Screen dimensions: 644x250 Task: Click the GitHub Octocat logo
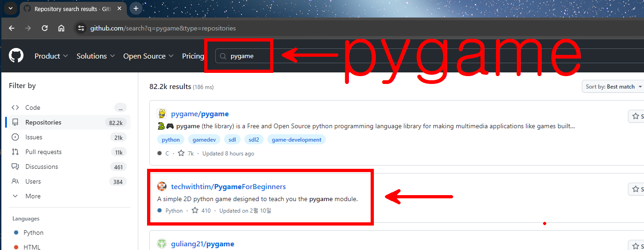pyautogui.click(x=16, y=56)
